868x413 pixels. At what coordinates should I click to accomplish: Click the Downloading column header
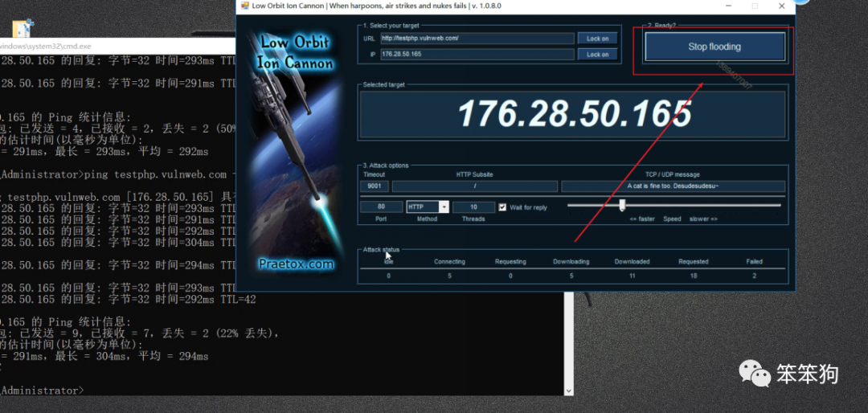[571, 261]
